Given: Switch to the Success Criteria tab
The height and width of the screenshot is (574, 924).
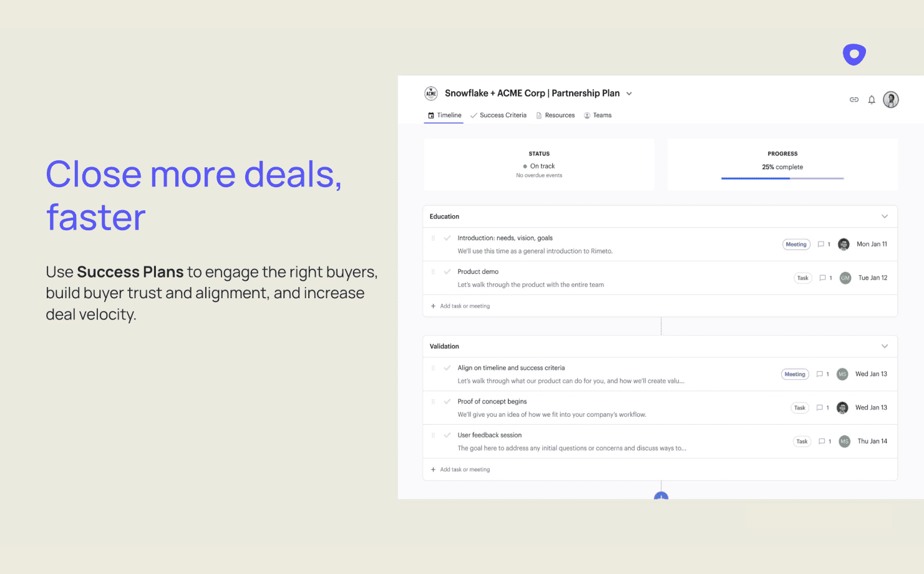Looking at the screenshot, I should 498,115.
